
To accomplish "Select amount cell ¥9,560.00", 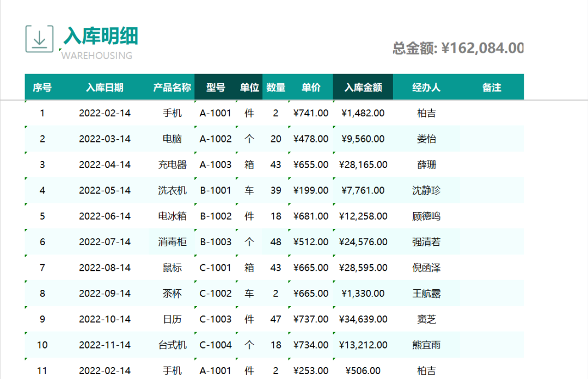I will (363, 139).
